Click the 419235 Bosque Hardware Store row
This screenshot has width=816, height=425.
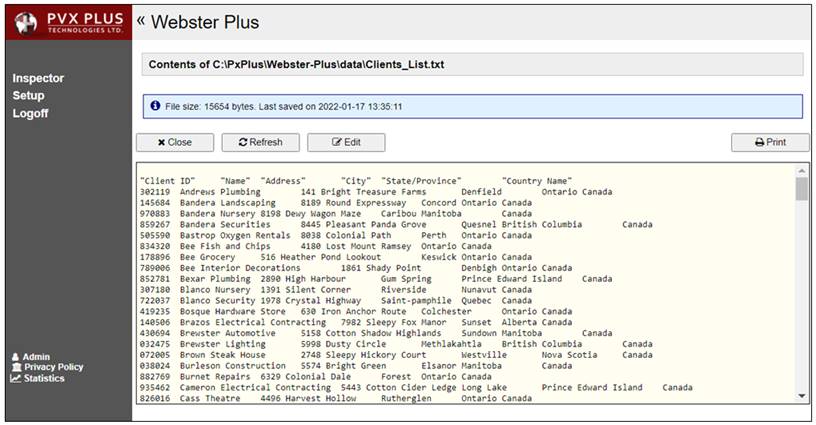(356, 312)
